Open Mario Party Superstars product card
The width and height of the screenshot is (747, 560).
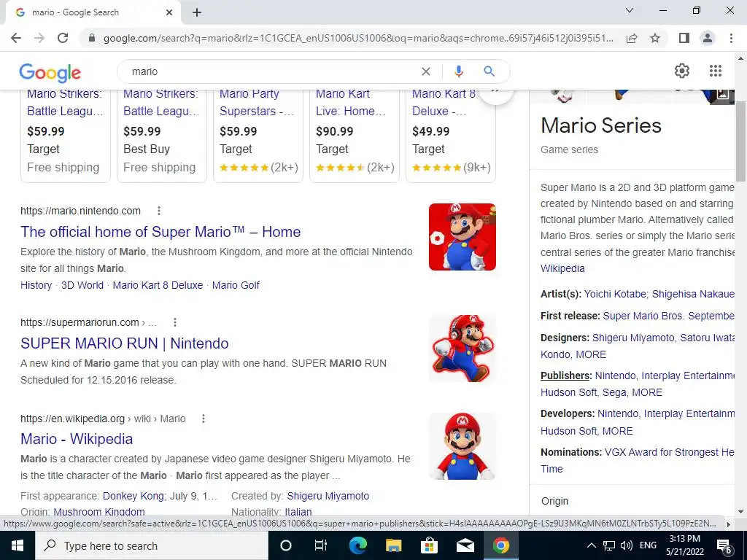pyautogui.click(x=258, y=136)
